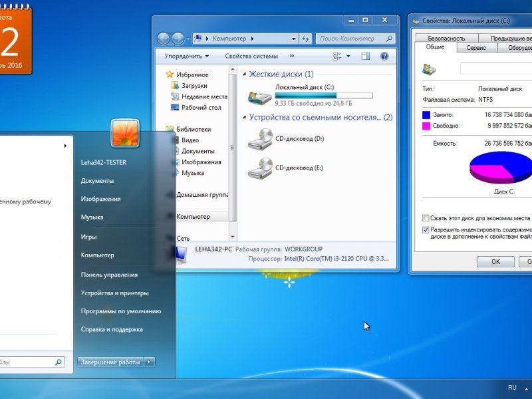The height and width of the screenshot is (399, 532).
Task: Switch to the Сервис tab
Action: (476, 48)
